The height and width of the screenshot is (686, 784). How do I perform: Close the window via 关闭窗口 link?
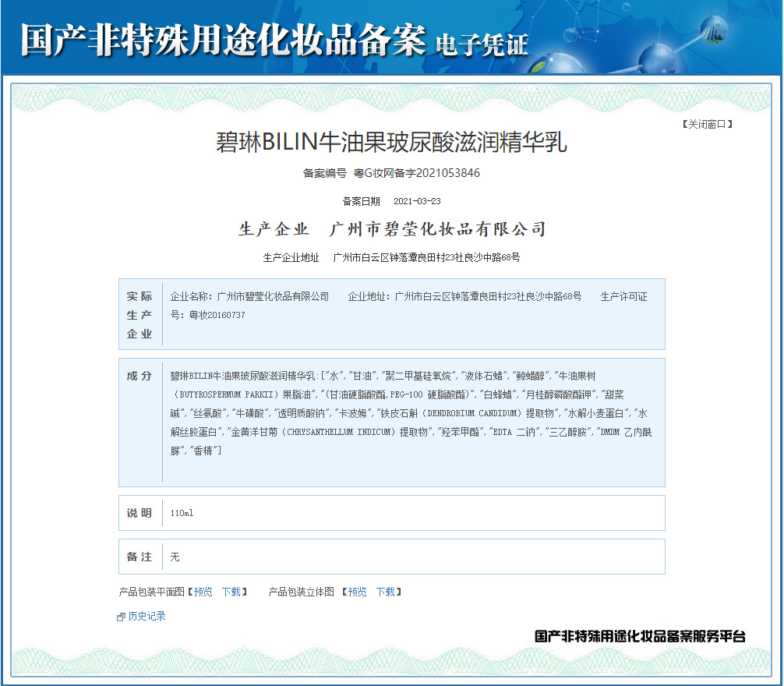pos(707,124)
